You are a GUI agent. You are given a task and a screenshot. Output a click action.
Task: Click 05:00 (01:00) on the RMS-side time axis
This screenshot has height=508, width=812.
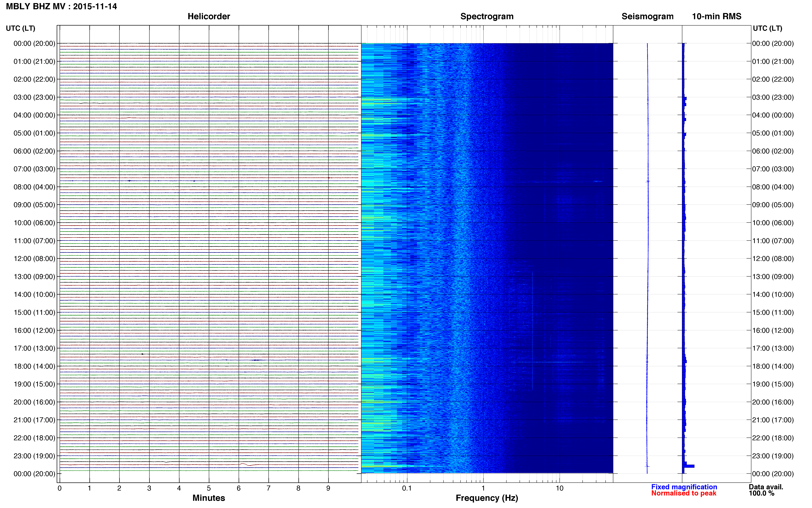(x=773, y=133)
